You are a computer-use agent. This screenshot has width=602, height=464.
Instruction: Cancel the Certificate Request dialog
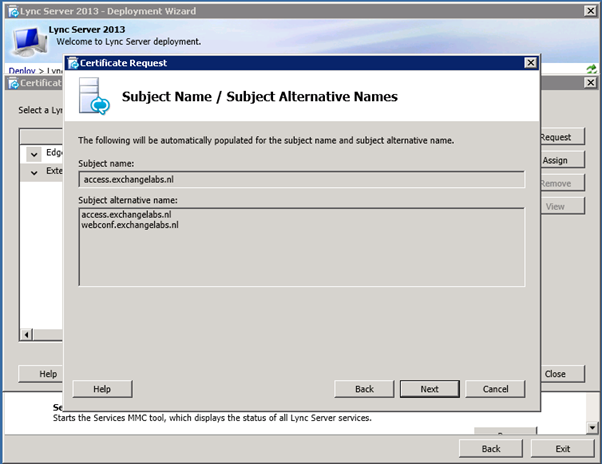pos(495,388)
